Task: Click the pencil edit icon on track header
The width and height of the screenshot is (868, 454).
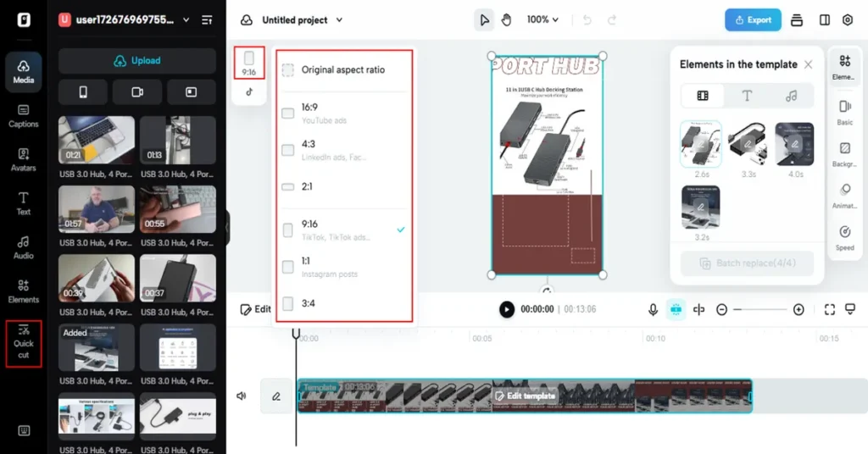Action: point(276,396)
